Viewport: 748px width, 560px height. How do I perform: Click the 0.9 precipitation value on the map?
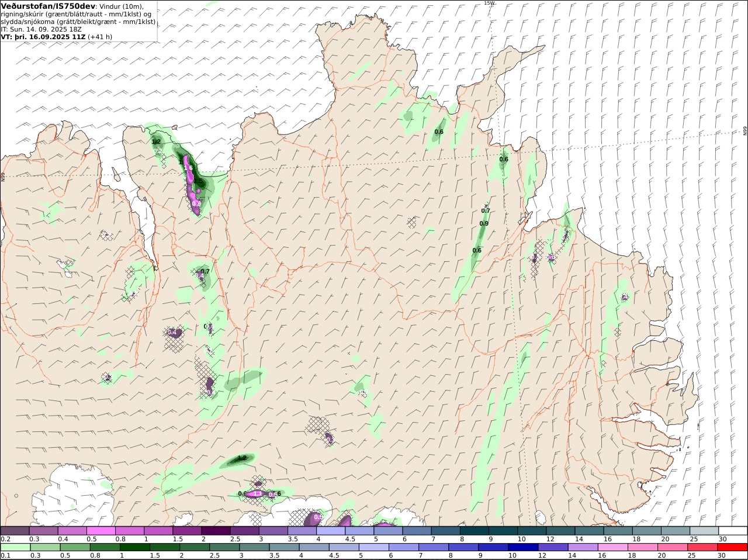click(484, 224)
